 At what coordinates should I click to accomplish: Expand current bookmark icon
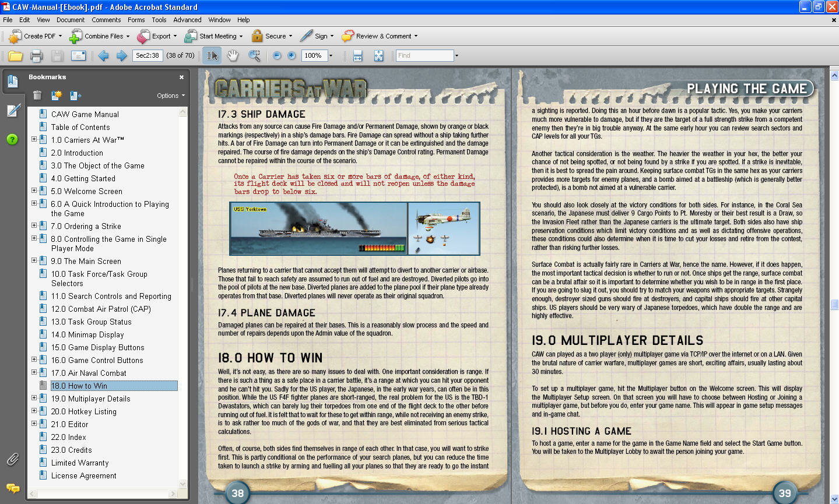75,96
